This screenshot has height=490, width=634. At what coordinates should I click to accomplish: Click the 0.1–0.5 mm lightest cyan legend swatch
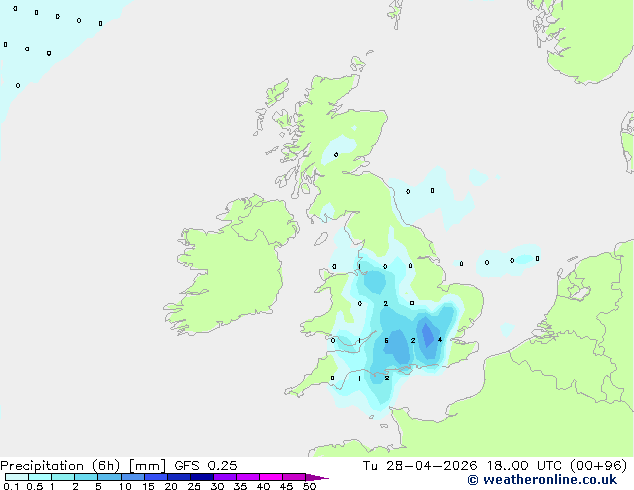click(17, 477)
